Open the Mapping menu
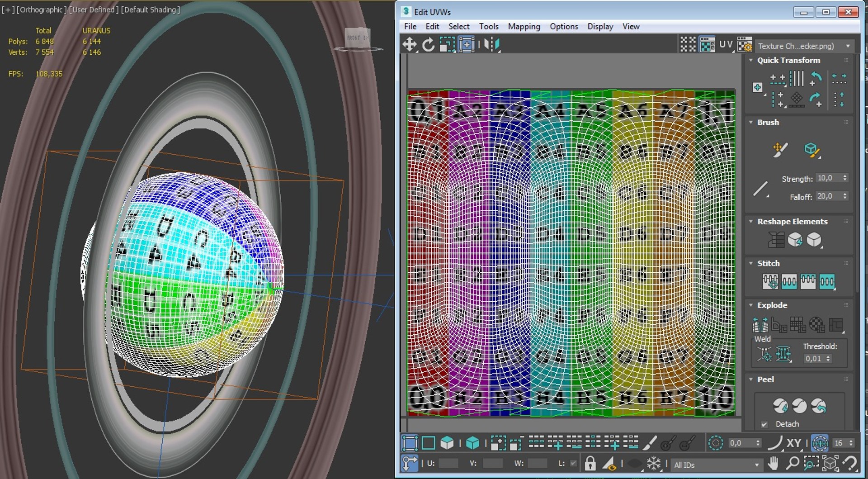 (x=524, y=27)
